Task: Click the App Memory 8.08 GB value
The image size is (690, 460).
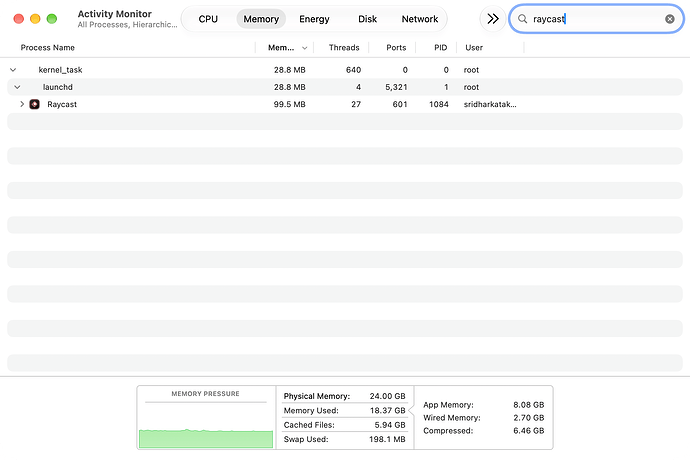Action: coord(529,405)
